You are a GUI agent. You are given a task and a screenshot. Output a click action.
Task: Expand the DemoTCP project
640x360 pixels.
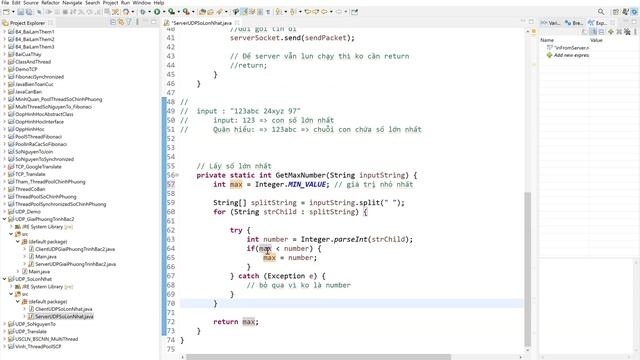point(4,69)
